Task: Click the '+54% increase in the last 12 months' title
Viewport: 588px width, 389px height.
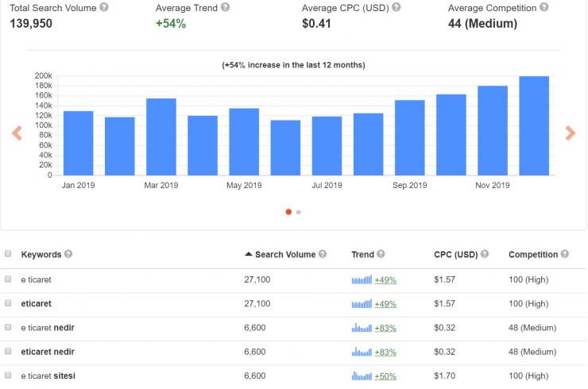Action: click(x=294, y=65)
